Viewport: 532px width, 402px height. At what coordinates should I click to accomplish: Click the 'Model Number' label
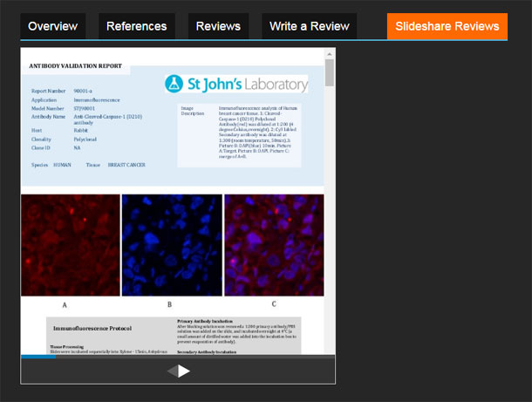coord(48,108)
